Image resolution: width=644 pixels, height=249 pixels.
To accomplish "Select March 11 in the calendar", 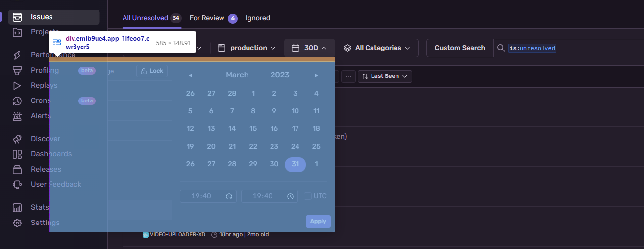I will 316,111.
